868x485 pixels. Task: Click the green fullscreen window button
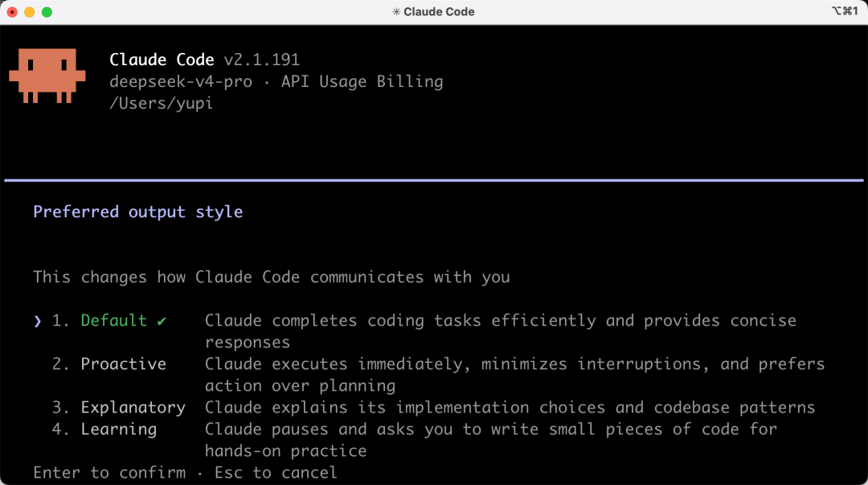point(47,12)
